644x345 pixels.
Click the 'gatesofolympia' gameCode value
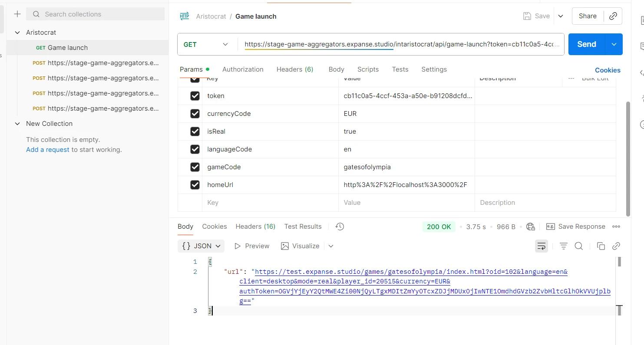point(367,167)
